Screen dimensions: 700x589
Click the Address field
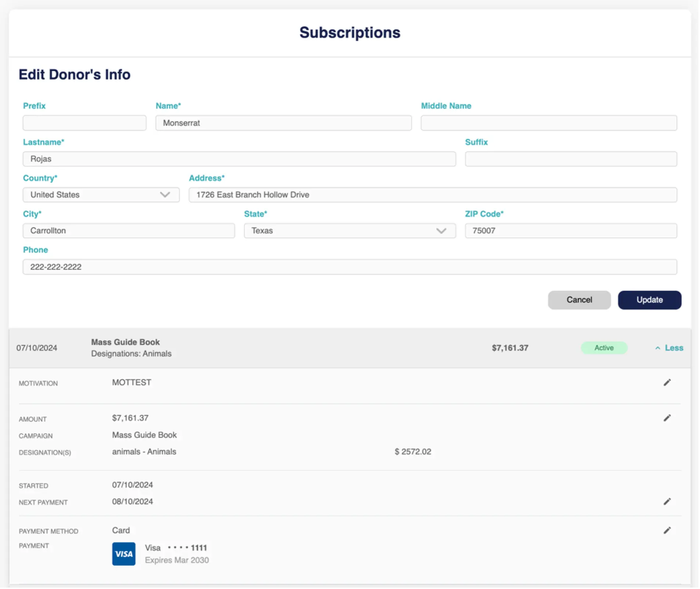433,195
